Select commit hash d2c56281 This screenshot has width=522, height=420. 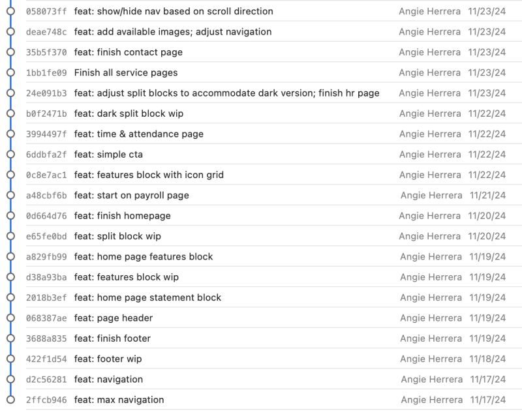click(x=46, y=379)
